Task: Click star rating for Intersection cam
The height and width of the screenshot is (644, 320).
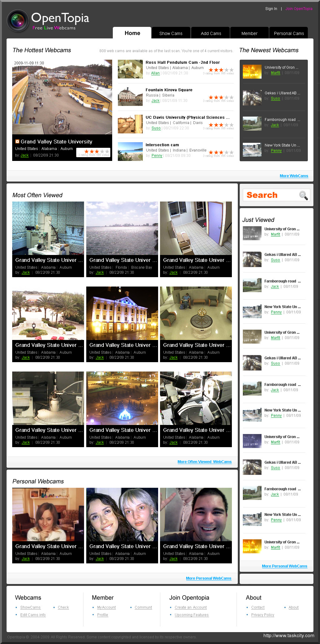Action: pyautogui.click(x=221, y=152)
